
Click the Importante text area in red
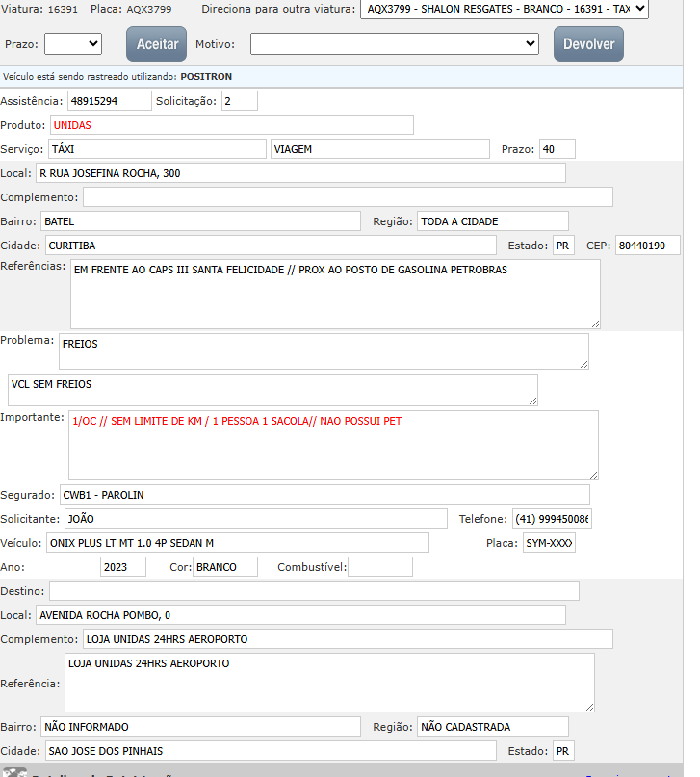[333, 445]
